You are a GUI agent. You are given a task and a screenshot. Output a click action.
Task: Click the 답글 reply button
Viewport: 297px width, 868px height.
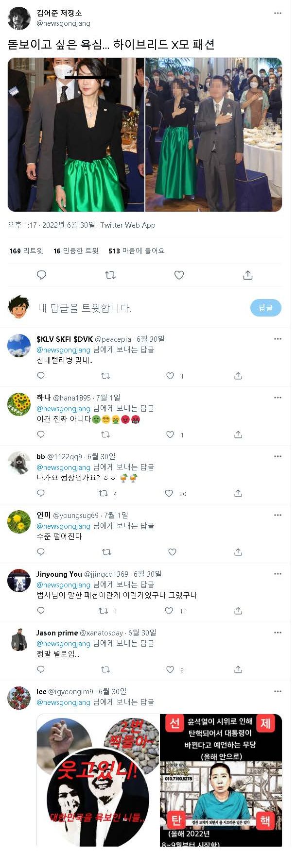coord(265,307)
